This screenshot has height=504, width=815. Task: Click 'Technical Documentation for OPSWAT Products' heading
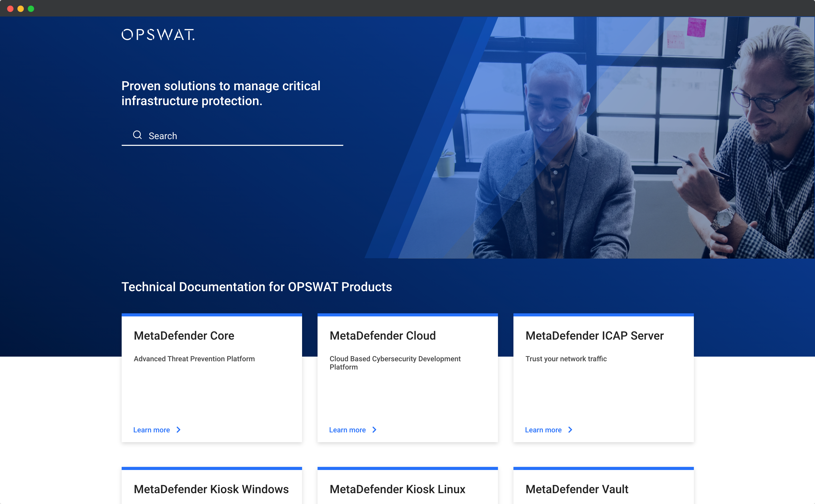257,287
